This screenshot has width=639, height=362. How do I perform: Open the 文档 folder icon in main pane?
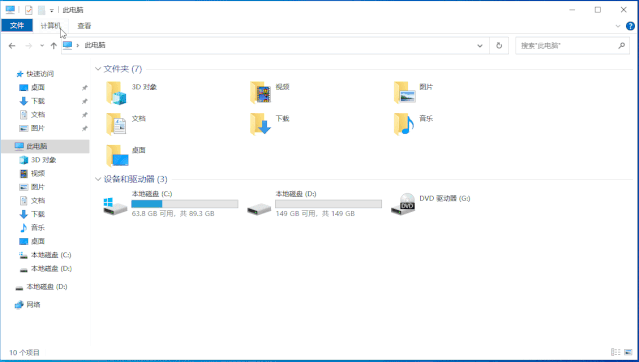coord(116,124)
